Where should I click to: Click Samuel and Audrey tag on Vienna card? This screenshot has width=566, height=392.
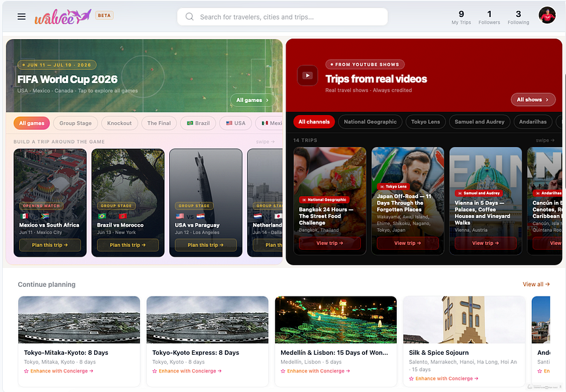coord(478,193)
